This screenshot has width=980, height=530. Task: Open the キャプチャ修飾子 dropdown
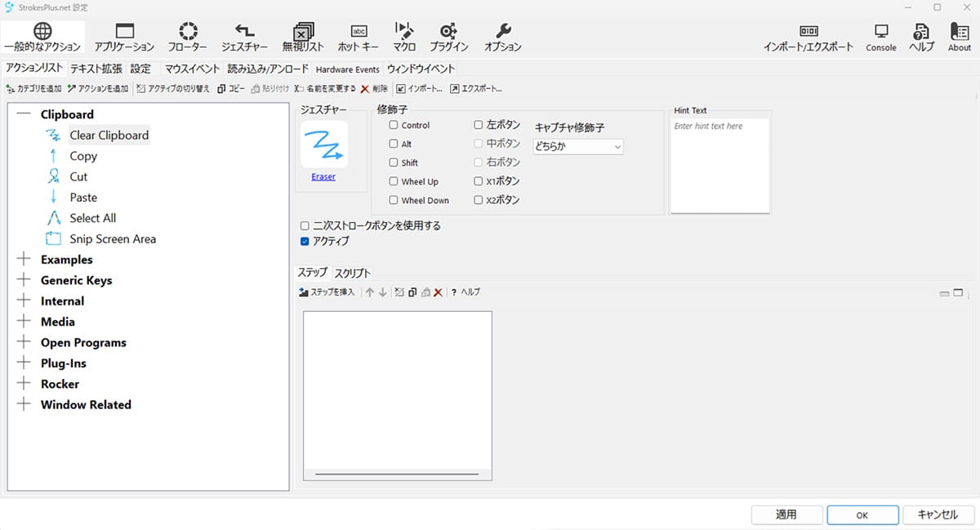577,147
